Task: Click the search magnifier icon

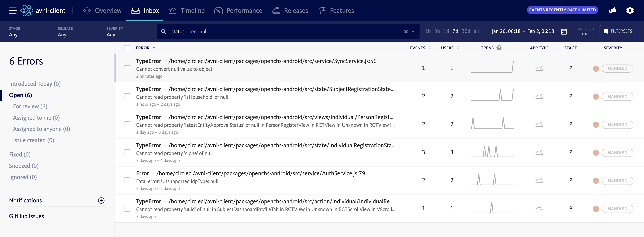Action: point(163,31)
